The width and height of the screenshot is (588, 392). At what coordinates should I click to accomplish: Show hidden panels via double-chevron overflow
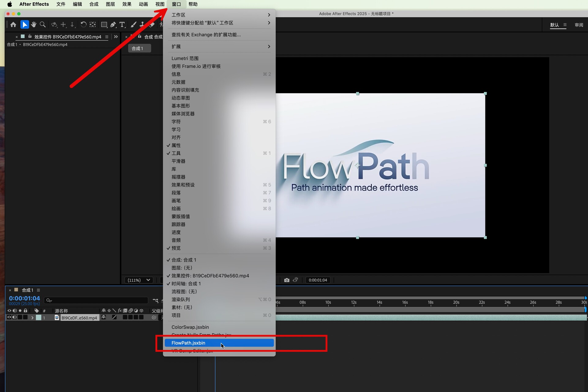(116, 37)
